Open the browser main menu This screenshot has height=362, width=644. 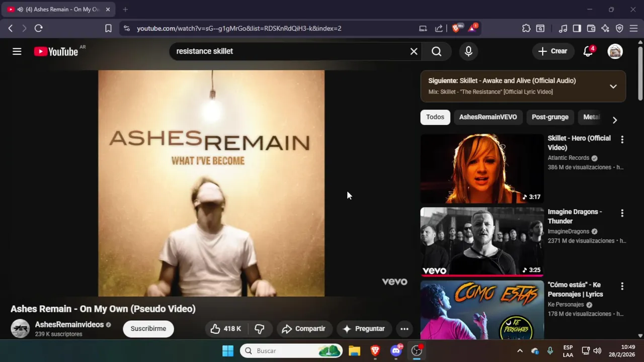(x=634, y=28)
